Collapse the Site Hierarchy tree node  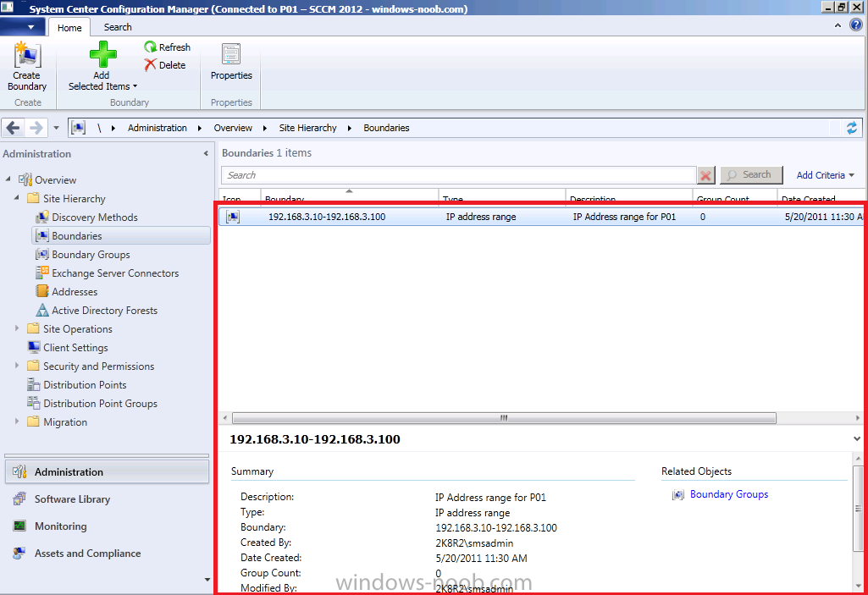[x=16, y=197]
